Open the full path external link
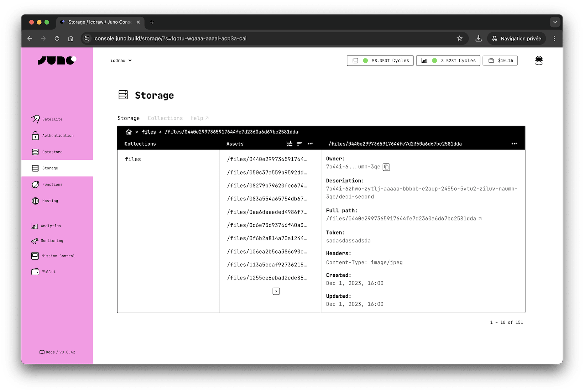 coord(480,219)
